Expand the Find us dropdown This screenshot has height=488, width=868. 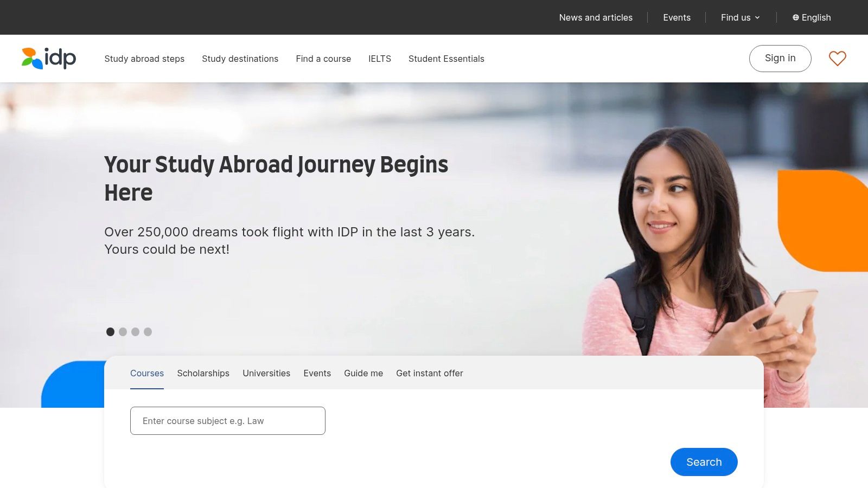(x=741, y=17)
